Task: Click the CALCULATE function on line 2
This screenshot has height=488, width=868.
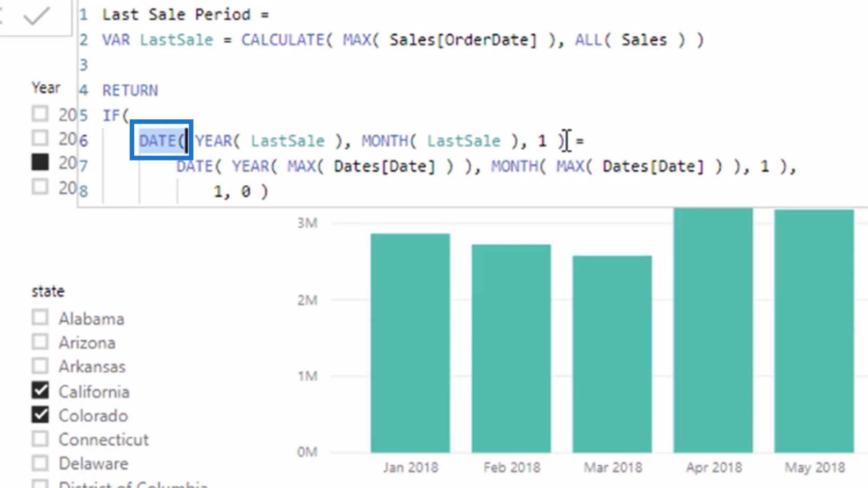Action: pos(282,40)
